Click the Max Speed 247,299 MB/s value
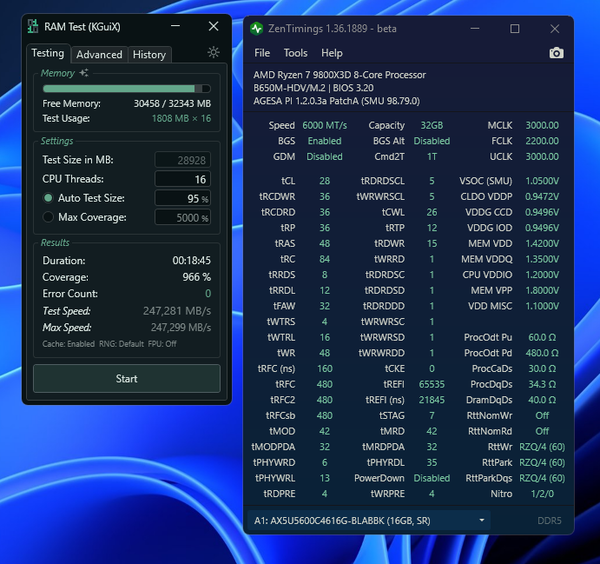This screenshot has height=564, width=600. pyautogui.click(x=181, y=328)
